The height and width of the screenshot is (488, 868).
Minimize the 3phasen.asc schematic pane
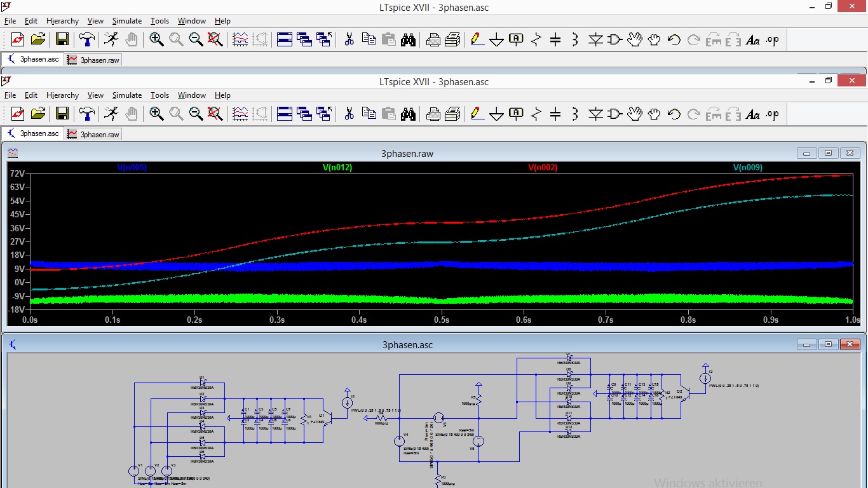point(807,344)
